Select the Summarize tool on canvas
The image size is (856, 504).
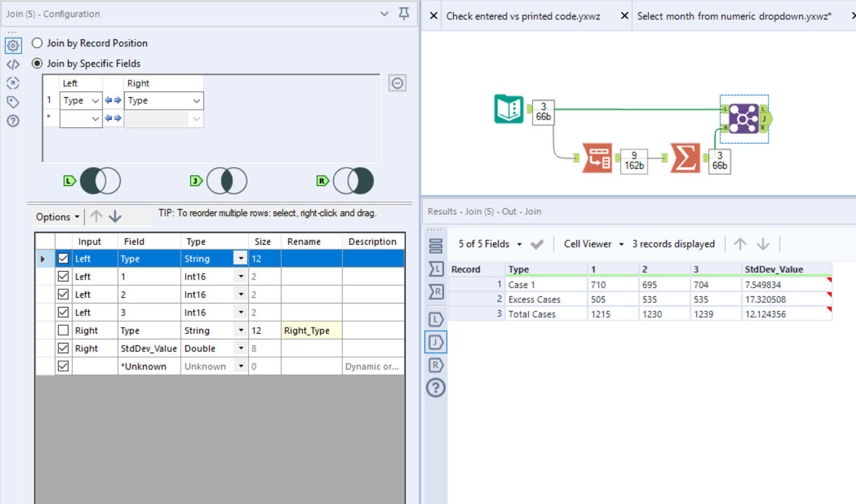click(684, 158)
